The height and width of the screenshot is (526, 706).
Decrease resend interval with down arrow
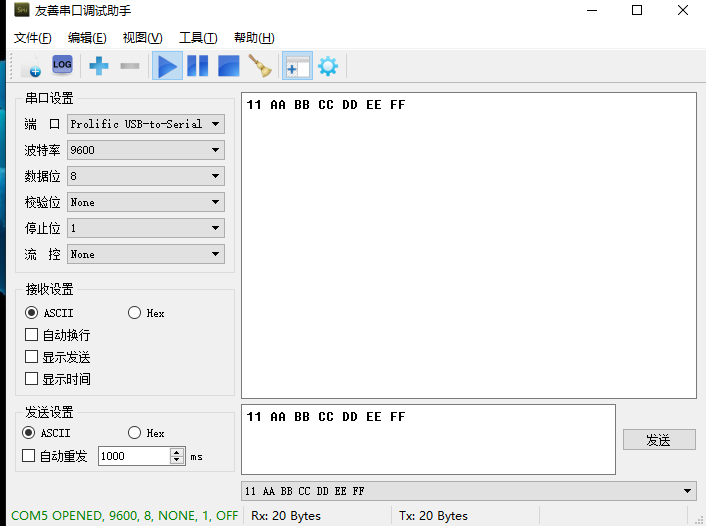[177, 461]
